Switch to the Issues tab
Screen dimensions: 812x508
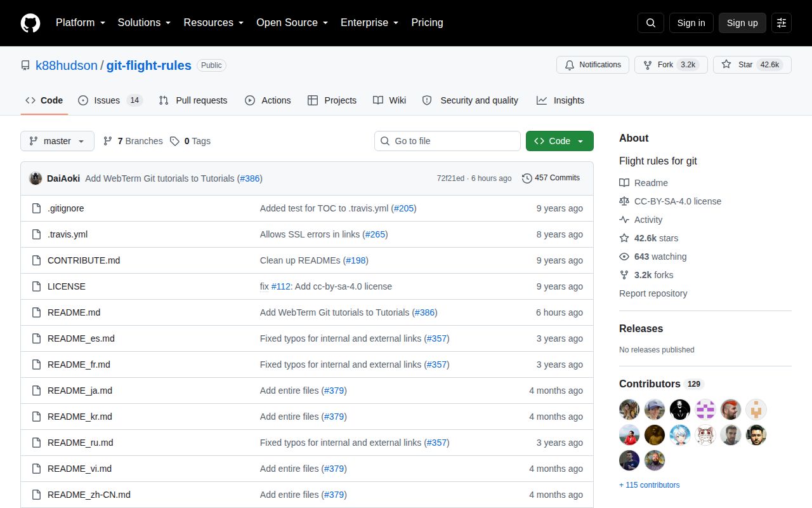pos(110,100)
